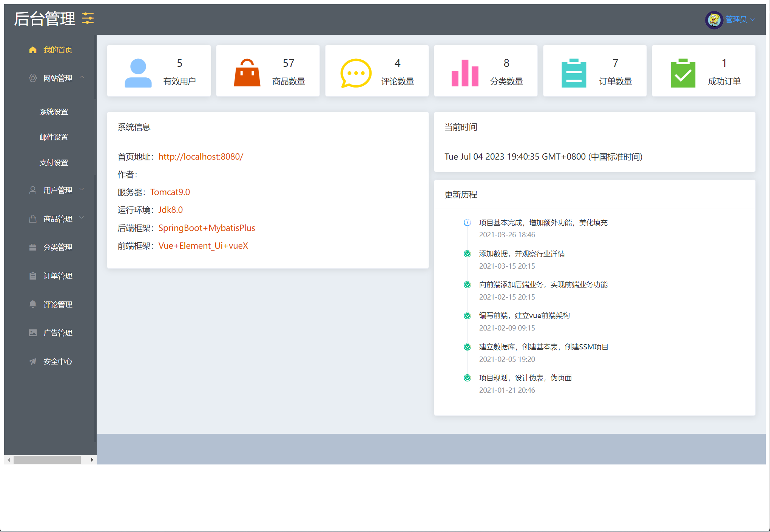This screenshot has height=532, width=770.
Task: Open the 管理员 account dropdown
Action: 739,19
